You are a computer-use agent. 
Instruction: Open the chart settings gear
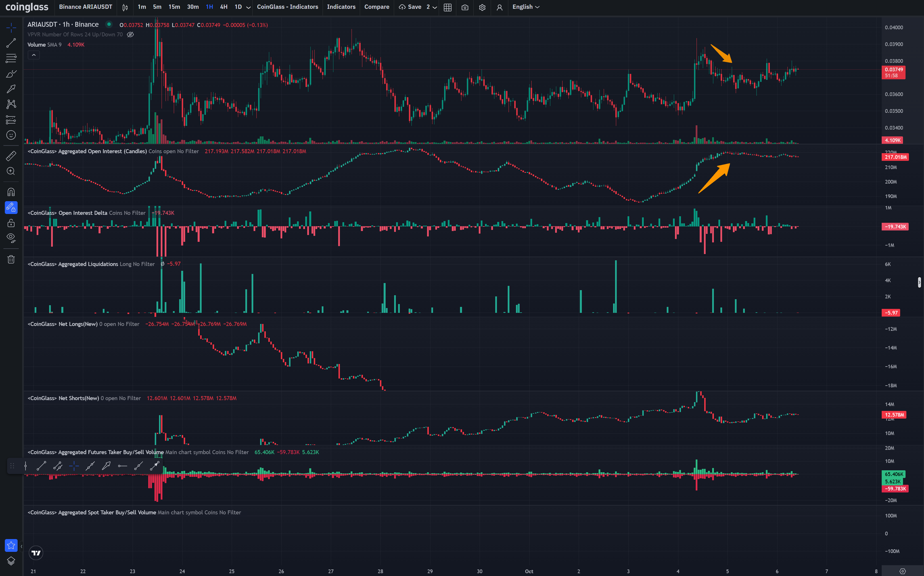click(482, 7)
